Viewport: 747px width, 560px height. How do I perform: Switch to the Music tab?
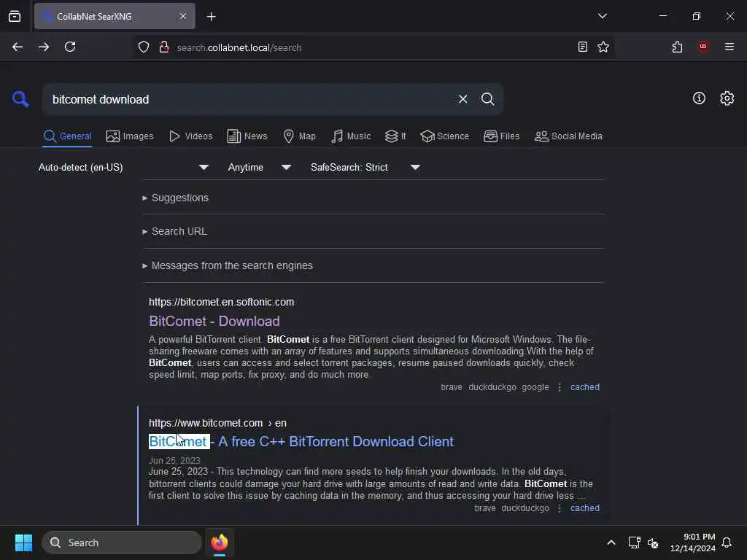tap(351, 136)
